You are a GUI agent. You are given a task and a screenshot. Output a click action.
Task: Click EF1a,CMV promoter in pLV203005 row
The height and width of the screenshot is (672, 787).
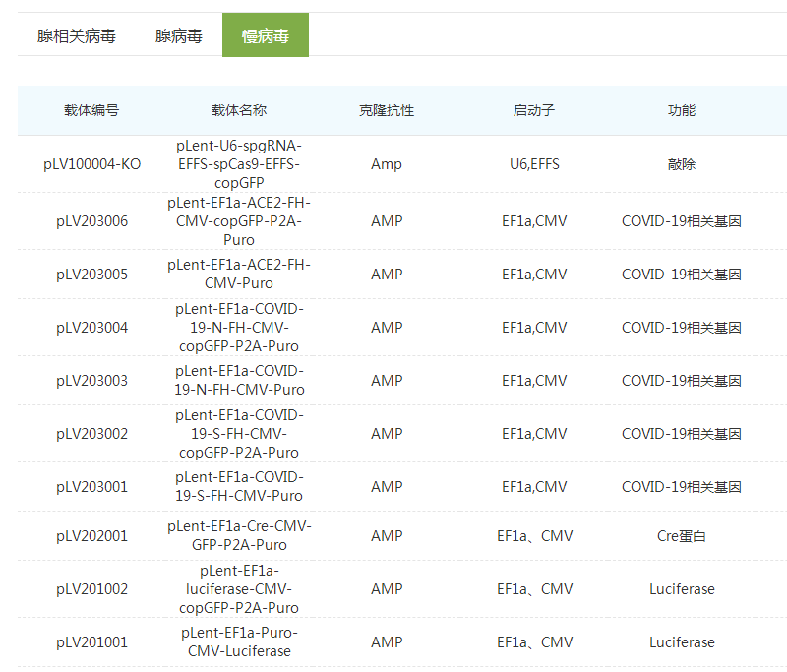[534, 275]
